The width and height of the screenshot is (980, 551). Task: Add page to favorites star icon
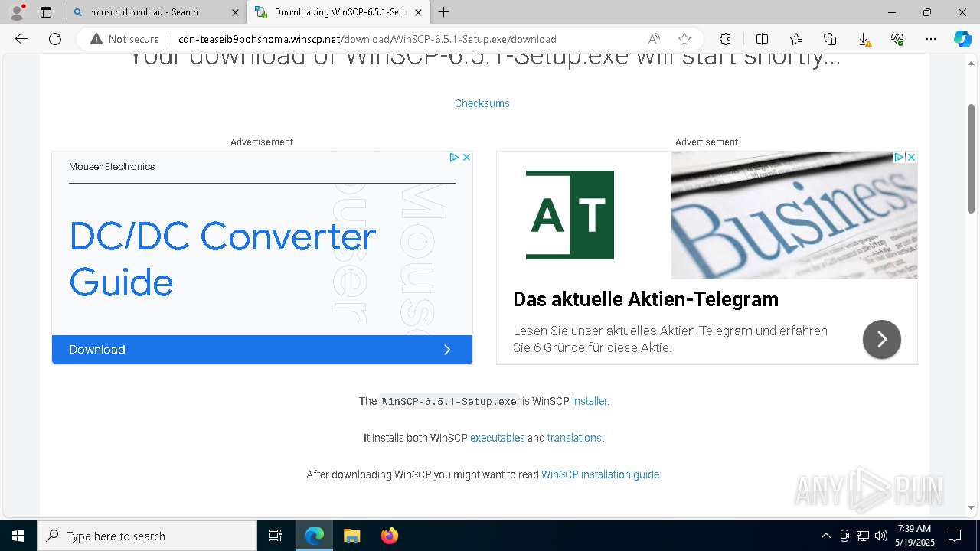[684, 39]
